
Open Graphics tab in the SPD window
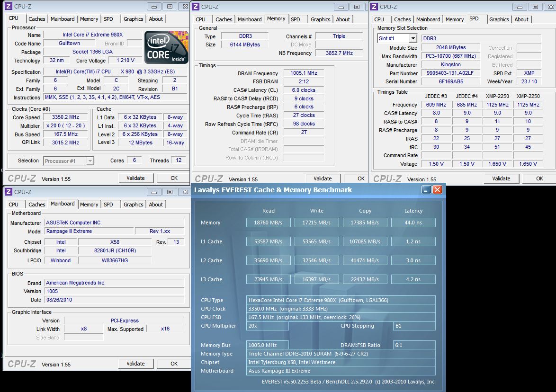(x=499, y=19)
